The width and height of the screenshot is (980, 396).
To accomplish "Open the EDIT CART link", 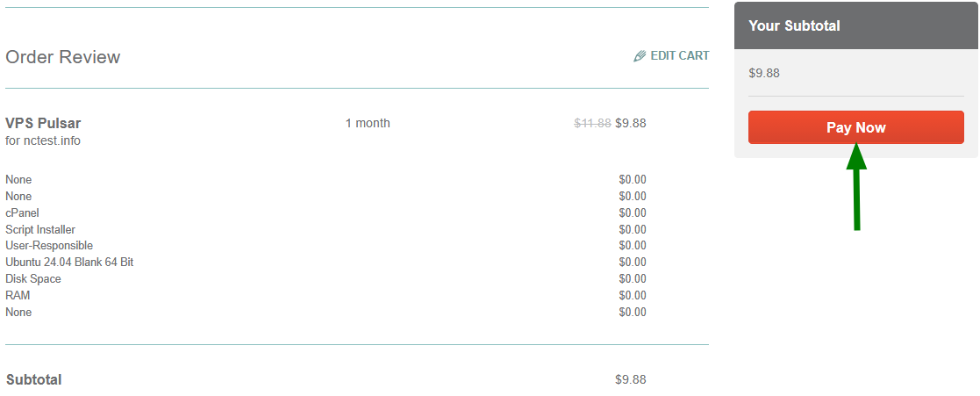I will (679, 55).
